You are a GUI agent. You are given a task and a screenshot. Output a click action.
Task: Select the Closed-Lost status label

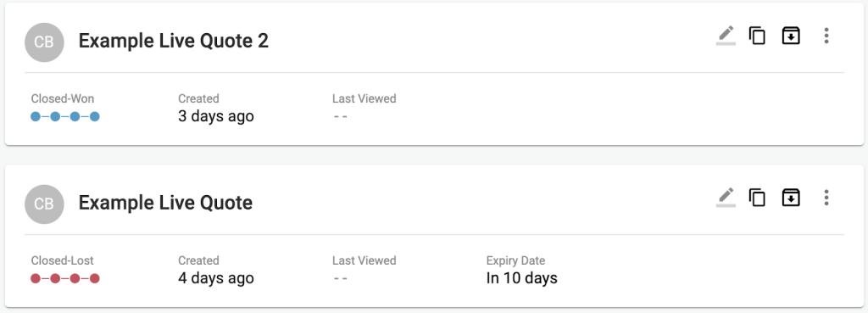[x=63, y=260]
